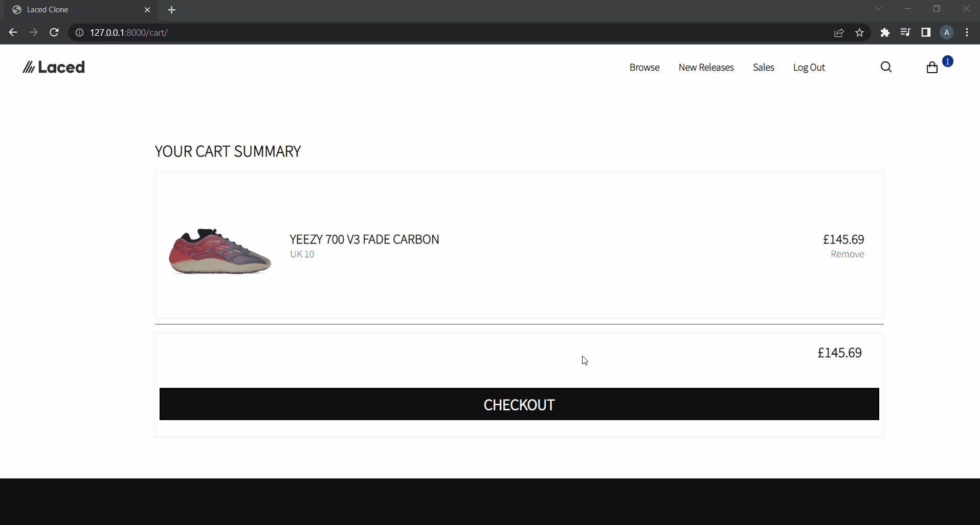Click the Laced logo to go home

[53, 67]
